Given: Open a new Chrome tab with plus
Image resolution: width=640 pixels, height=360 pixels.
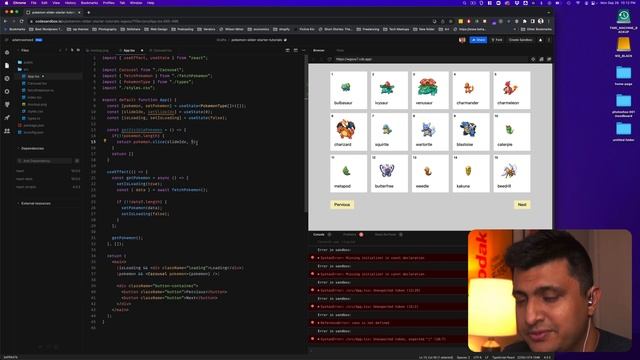Looking at the screenshot, I should [x=89, y=12].
